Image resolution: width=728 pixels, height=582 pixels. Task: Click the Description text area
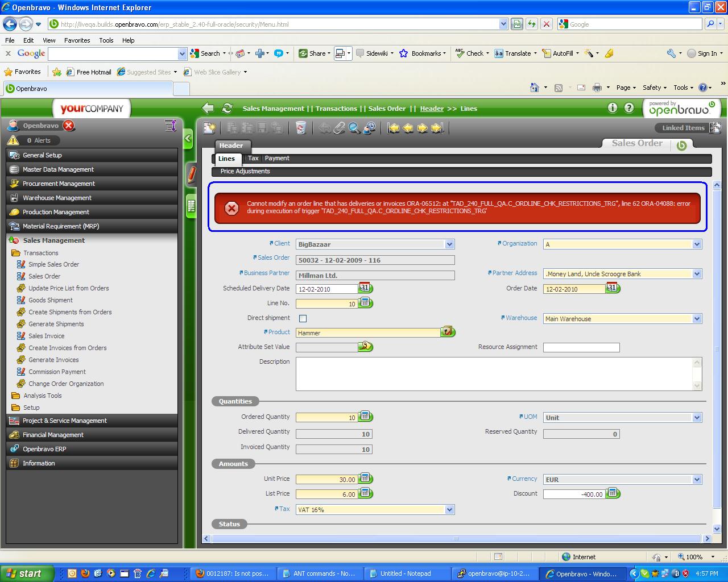(x=494, y=373)
